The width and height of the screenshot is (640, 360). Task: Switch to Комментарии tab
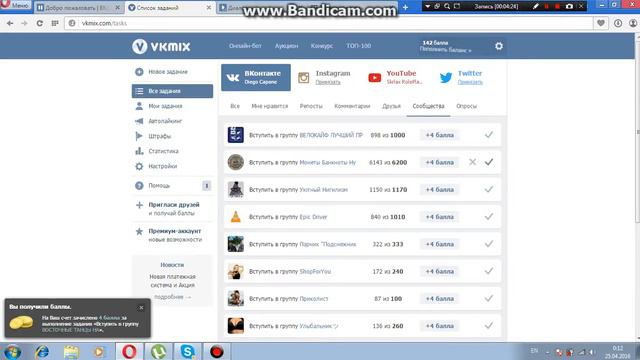coord(352,106)
